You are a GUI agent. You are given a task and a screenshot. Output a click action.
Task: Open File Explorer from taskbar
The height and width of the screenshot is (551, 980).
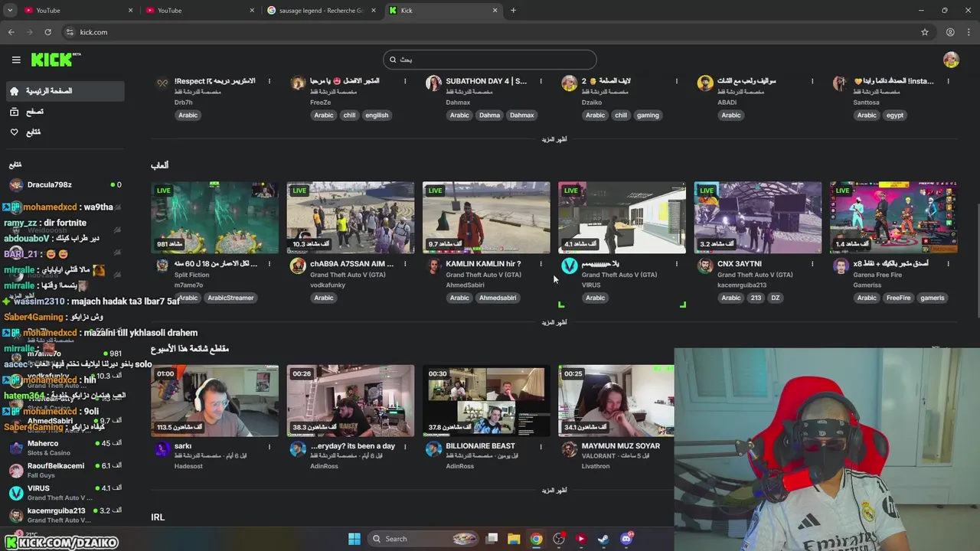coord(514,539)
